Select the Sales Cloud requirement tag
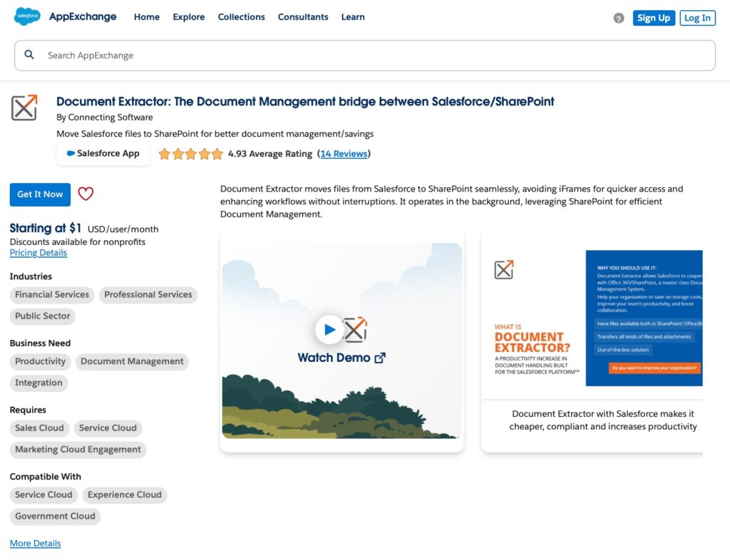Viewport: 730px width, 560px height. point(40,428)
